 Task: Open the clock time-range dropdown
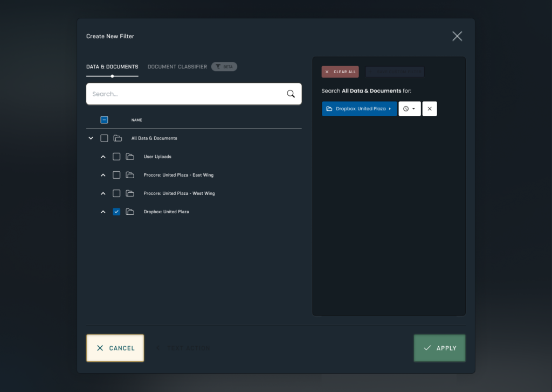(409, 109)
